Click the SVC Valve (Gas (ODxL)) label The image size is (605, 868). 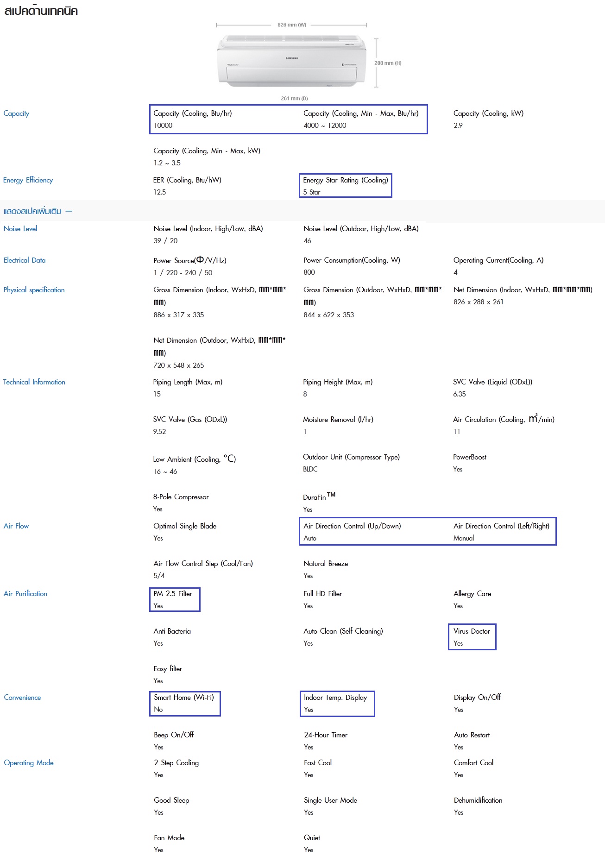click(x=190, y=420)
